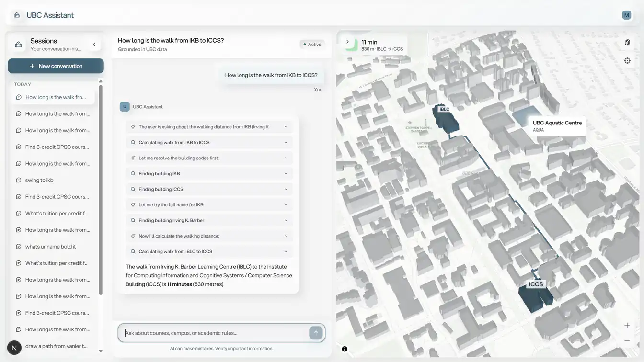Screen dimensions: 644x362
Task: Click the IBLC building label on map
Action: pyautogui.click(x=445, y=109)
